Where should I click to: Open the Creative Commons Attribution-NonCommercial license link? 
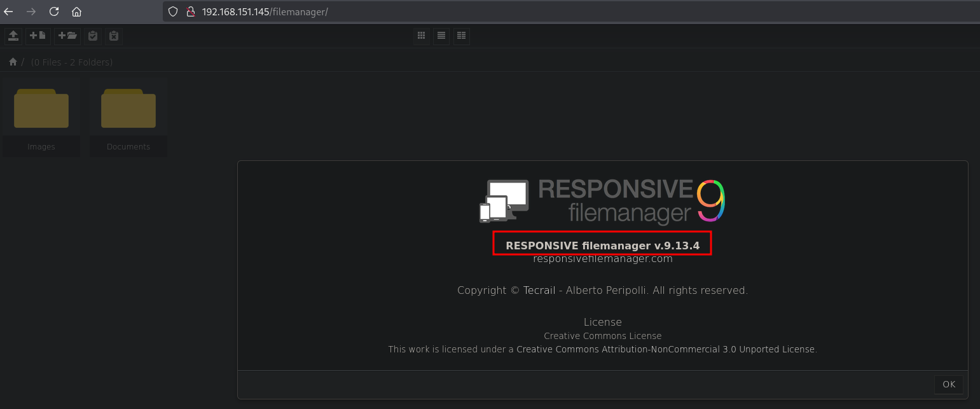pyautogui.click(x=665, y=349)
